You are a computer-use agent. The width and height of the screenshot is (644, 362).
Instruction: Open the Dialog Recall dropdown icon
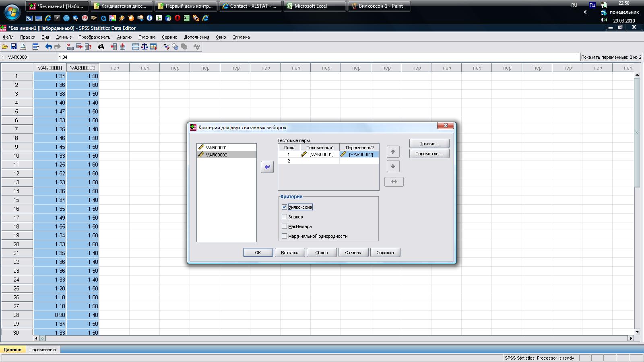coord(35,47)
